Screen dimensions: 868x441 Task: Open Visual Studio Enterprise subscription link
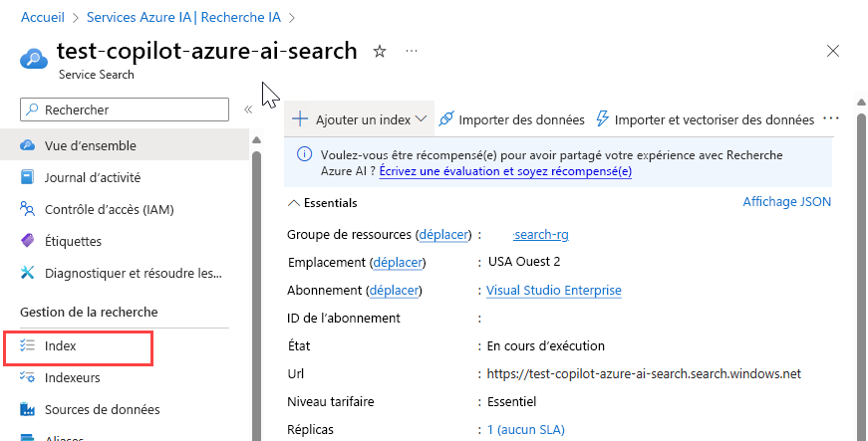pos(553,290)
